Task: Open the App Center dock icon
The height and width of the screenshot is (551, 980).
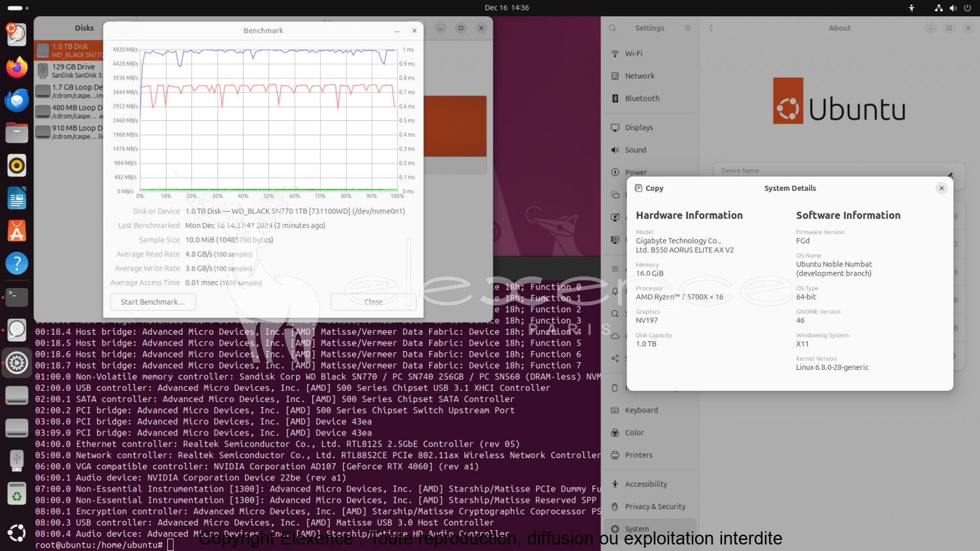Action: [17, 231]
